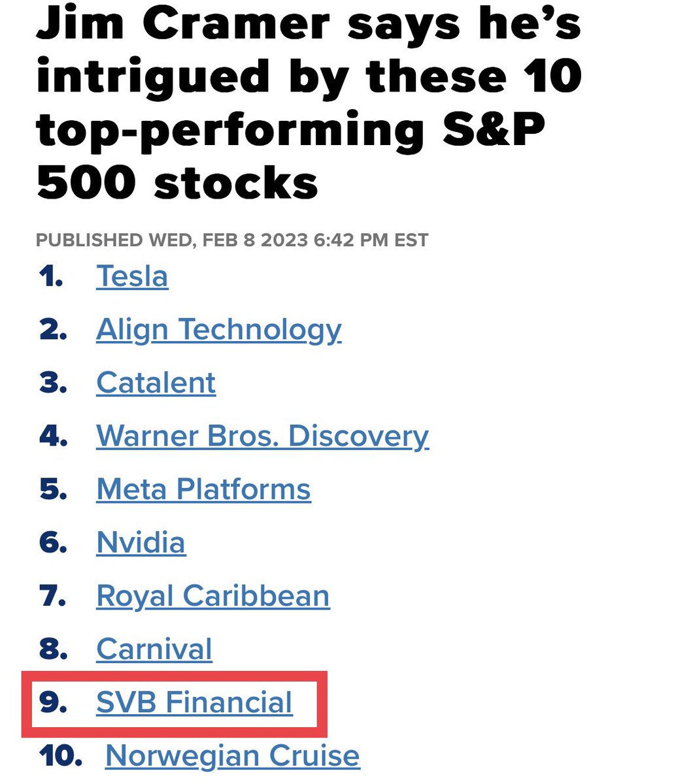Click list number 7 beside Royal Caribbean
Image resolution: width=693 pixels, height=784 pixels.
[x=53, y=596]
